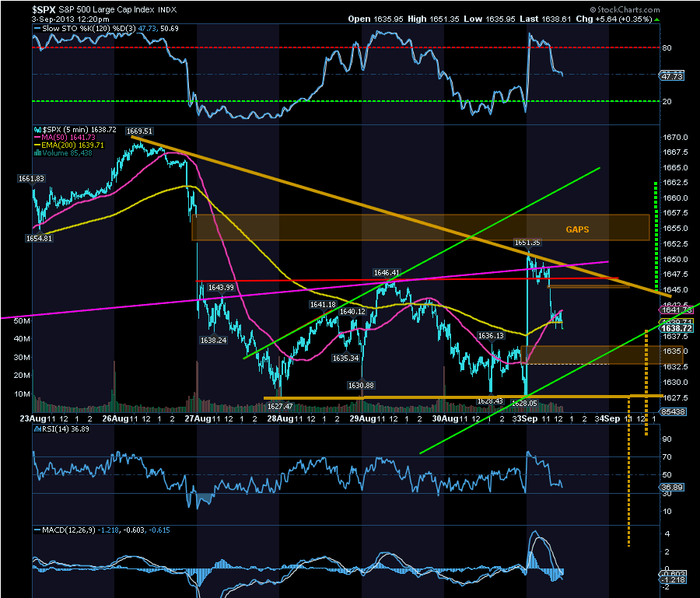This screenshot has width=700, height=598.
Task: Click the 1636.13 price label
Action: (x=491, y=336)
